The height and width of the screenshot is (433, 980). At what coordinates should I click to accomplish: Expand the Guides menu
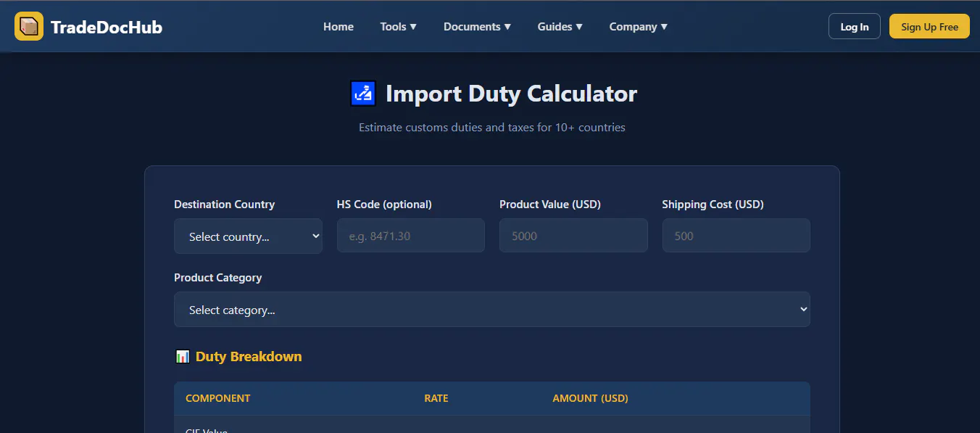click(560, 27)
